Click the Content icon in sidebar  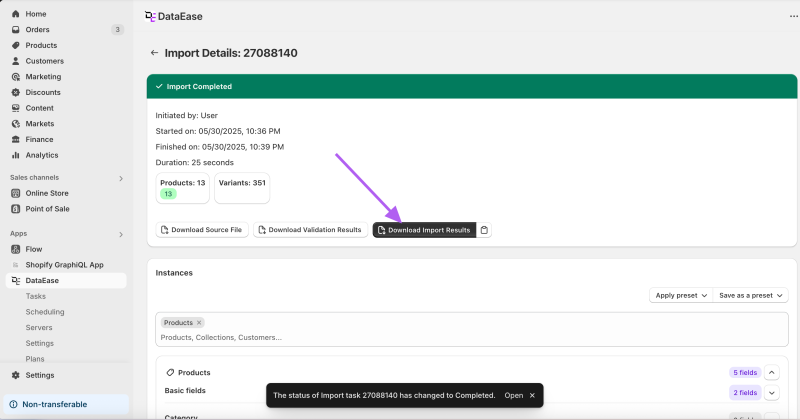[x=16, y=108]
